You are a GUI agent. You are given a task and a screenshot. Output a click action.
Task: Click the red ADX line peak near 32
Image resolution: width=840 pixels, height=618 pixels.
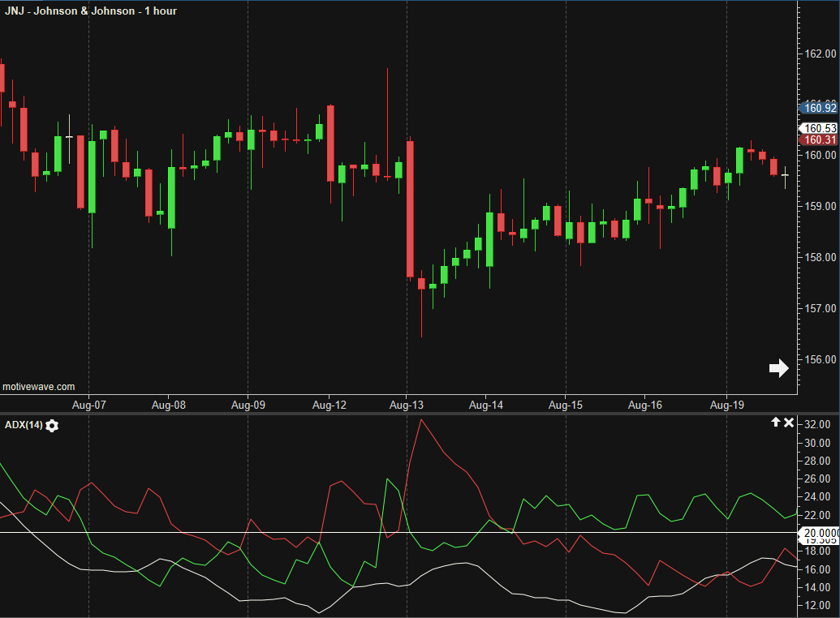click(x=420, y=420)
